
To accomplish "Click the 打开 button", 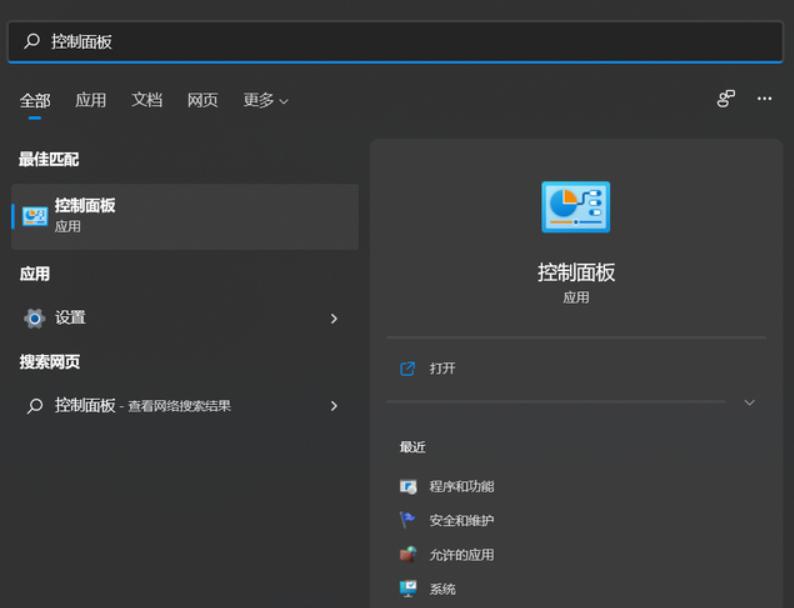I will [x=577, y=369].
